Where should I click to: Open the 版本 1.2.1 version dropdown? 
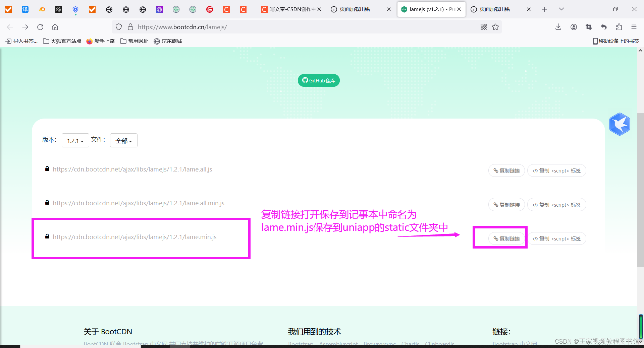75,141
